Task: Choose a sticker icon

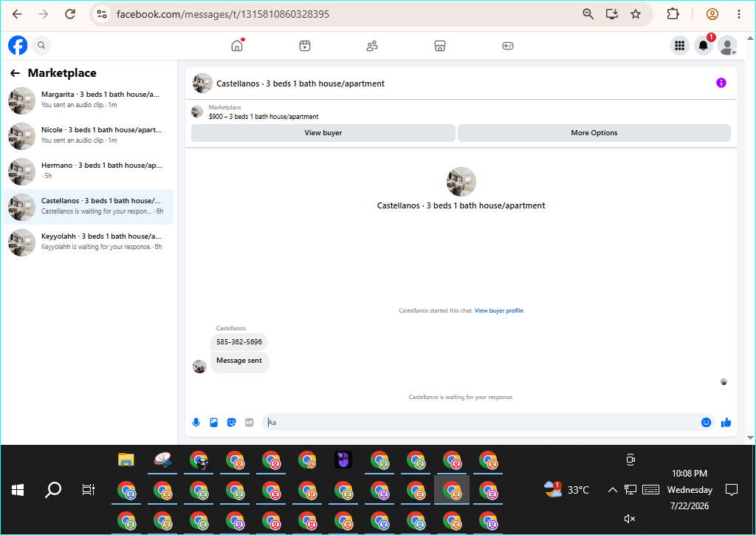Action: point(231,423)
